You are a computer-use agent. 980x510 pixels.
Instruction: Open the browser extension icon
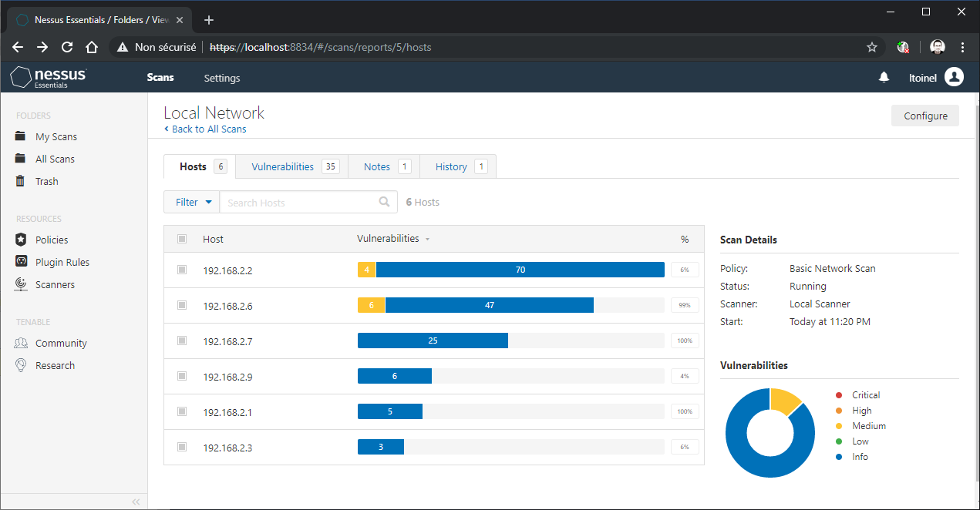coord(903,47)
